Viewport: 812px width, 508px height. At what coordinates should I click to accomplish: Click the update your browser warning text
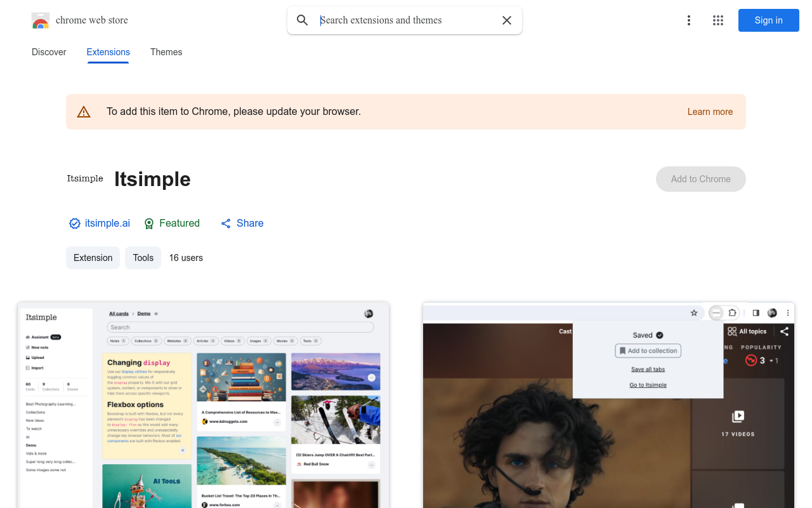pyautogui.click(x=233, y=112)
